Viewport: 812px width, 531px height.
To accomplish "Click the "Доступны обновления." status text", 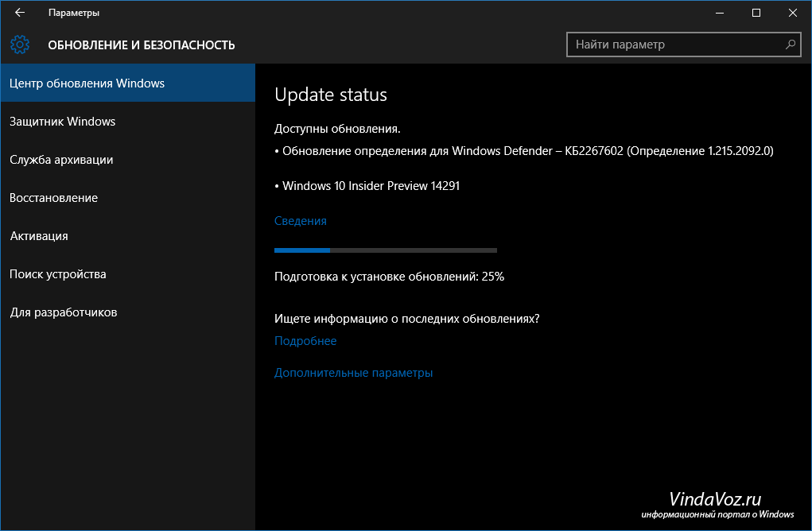I will click(337, 129).
